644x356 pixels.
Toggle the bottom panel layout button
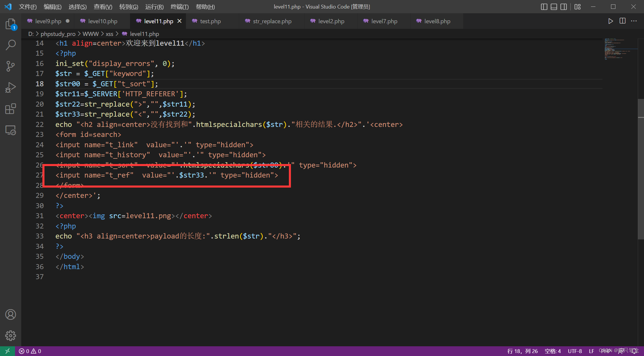coord(554,7)
